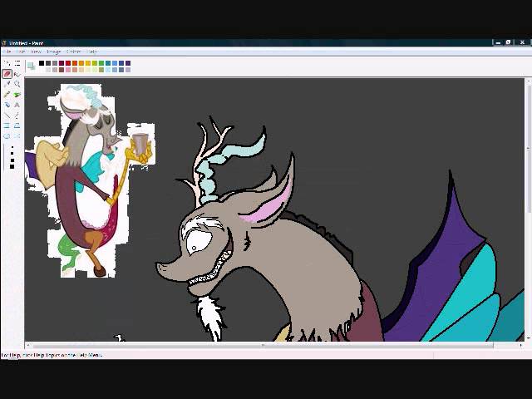The width and height of the screenshot is (532, 399).
Task: Open the File menu
Action: point(7,52)
